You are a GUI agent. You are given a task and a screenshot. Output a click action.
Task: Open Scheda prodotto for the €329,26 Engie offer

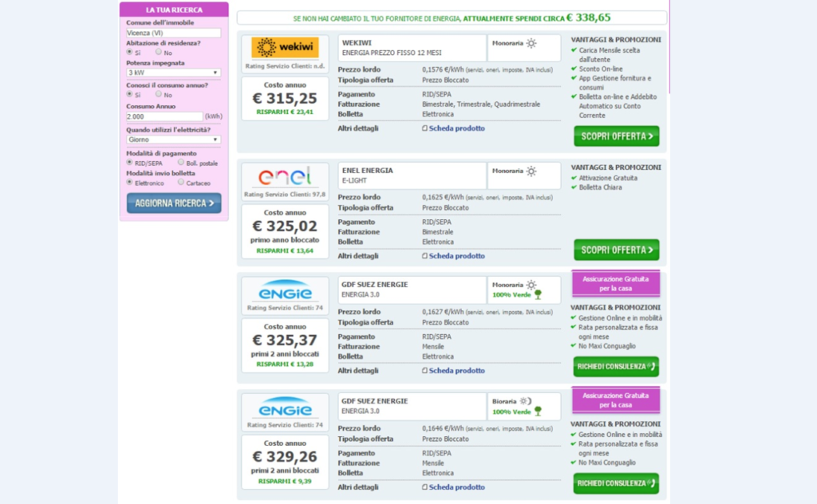pyautogui.click(x=457, y=486)
